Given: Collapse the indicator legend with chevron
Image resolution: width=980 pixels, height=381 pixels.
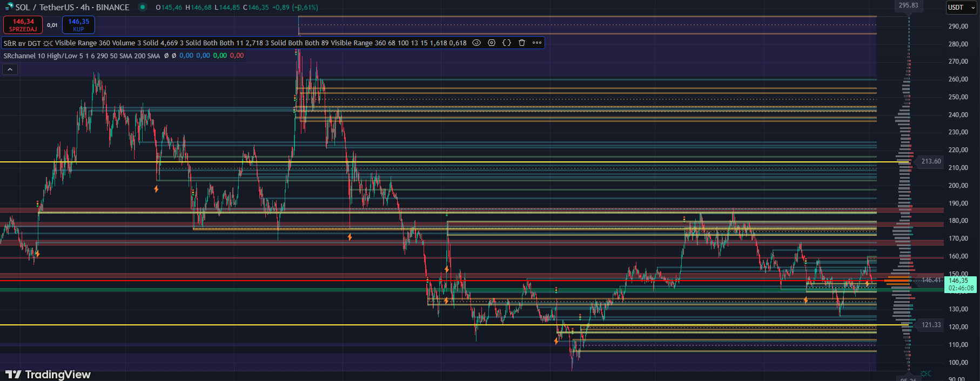Looking at the screenshot, I should [10, 69].
